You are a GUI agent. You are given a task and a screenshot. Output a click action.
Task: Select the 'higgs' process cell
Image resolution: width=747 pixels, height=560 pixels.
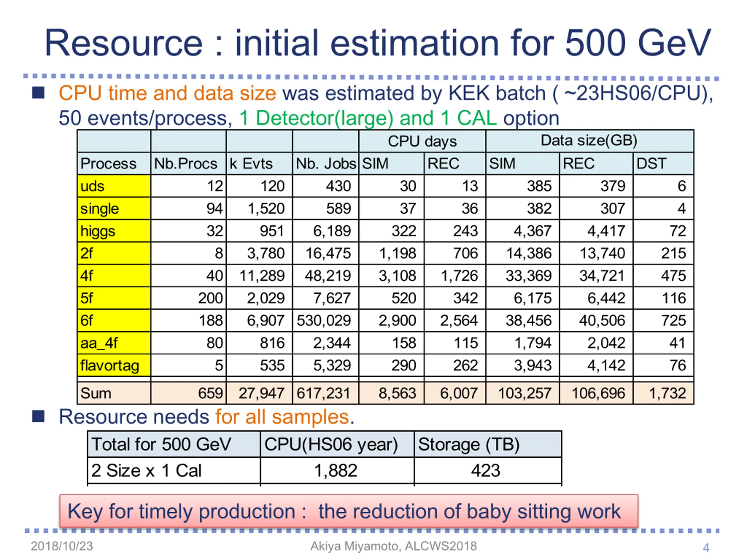click(114, 231)
